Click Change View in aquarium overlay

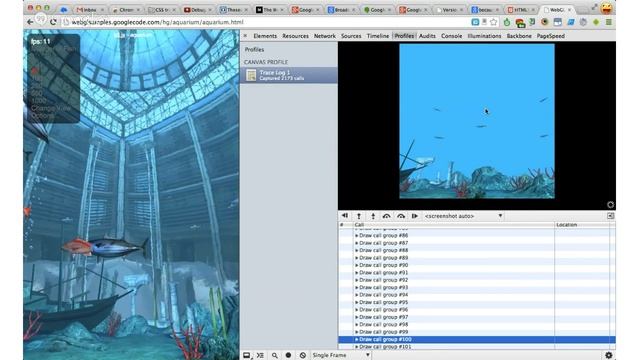(x=51, y=109)
